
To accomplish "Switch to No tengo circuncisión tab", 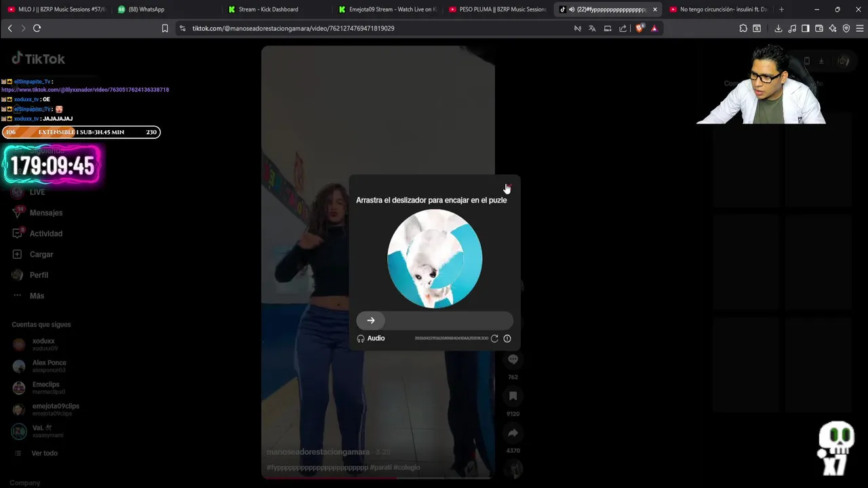I will 719,9.
